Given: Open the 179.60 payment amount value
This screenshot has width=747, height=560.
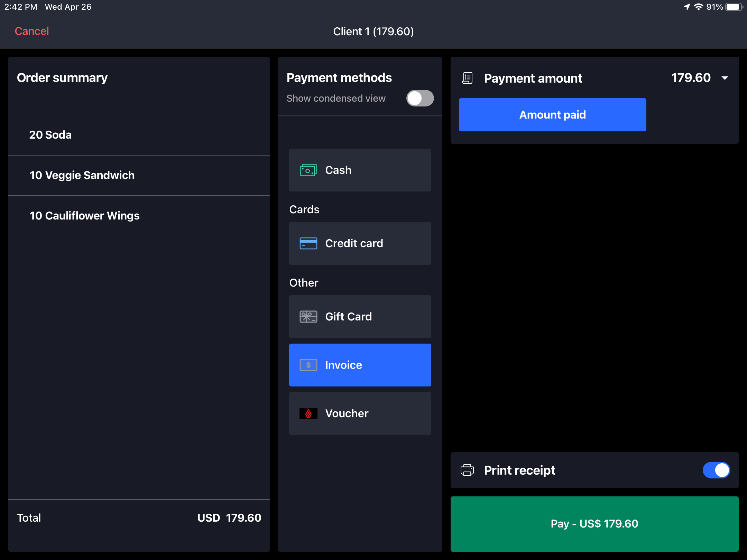Looking at the screenshot, I should (x=691, y=78).
